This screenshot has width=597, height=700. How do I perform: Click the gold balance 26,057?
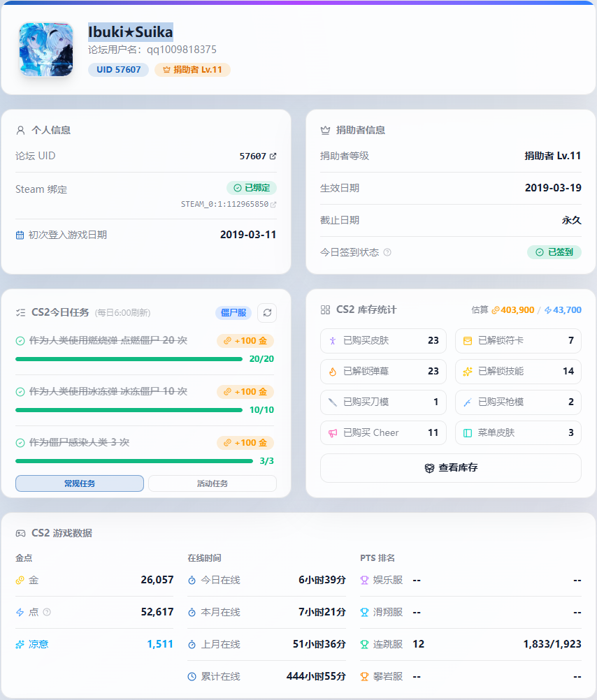157,580
